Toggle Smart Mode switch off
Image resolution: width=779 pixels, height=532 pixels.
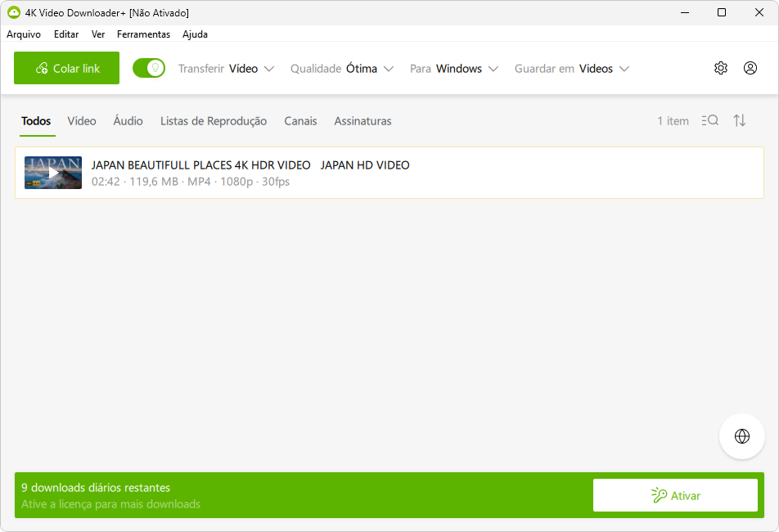(x=149, y=68)
